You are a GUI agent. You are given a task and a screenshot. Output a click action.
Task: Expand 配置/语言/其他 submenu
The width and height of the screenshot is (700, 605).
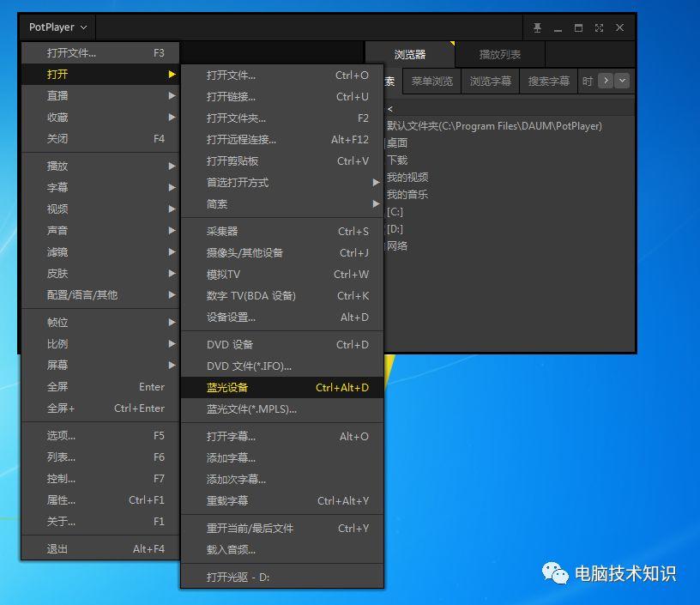click(100, 294)
